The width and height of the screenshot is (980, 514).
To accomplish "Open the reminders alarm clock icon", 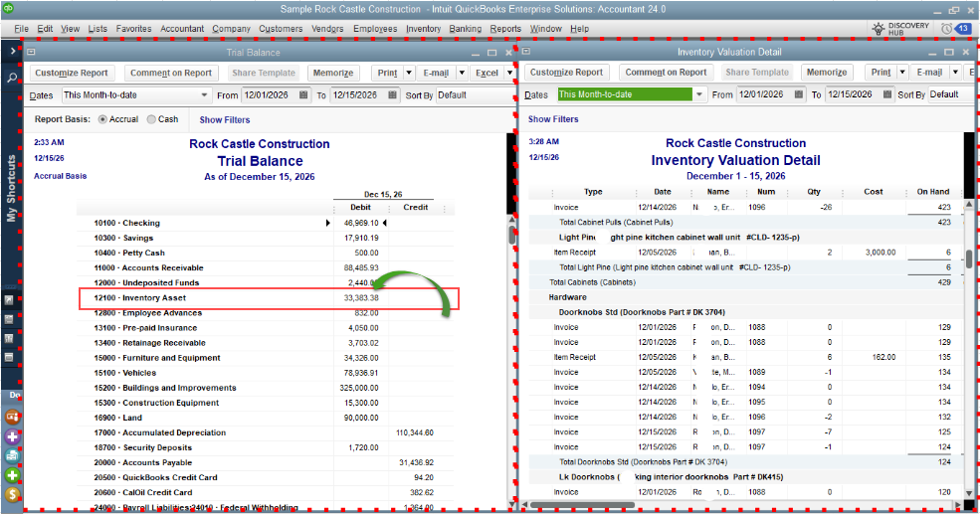I will click(x=946, y=29).
